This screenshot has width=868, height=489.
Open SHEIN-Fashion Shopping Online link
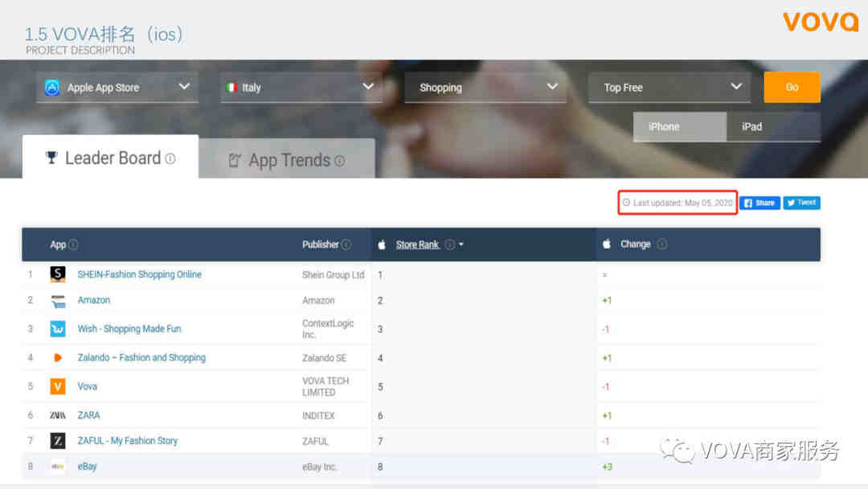(140, 274)
